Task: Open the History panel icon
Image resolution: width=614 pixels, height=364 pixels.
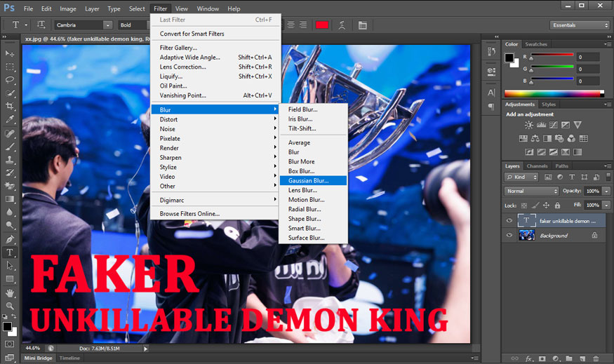Action: tap(491, 51)
